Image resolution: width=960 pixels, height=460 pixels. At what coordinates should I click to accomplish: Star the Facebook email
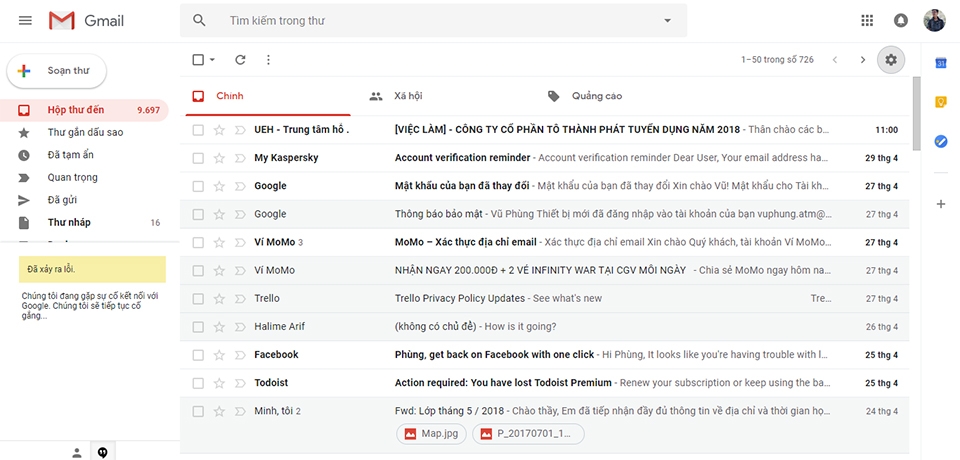click(x=219, y=355)
